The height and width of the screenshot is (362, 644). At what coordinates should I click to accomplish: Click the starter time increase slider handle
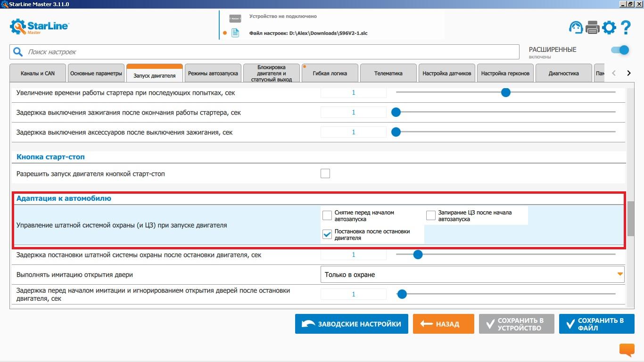pyautogui.click(x=505, y=92)
